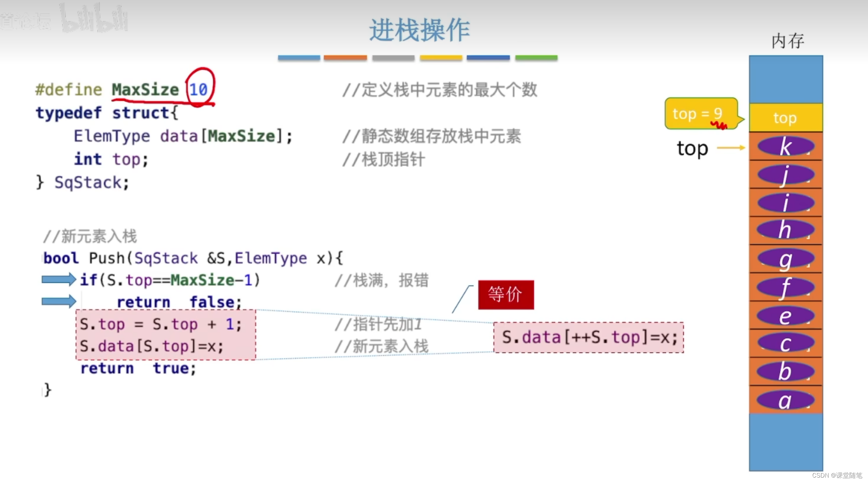
Task: Click the yellow arrow pointing from 'top' label
Action: click(730, 148)
